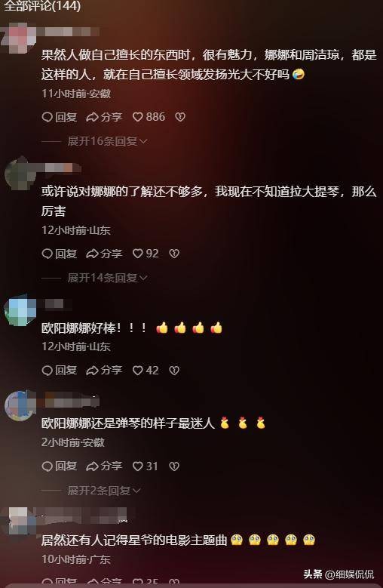Open the 全部评论(144) header
This screenshot has height=588, width=383.
point(42,5)
